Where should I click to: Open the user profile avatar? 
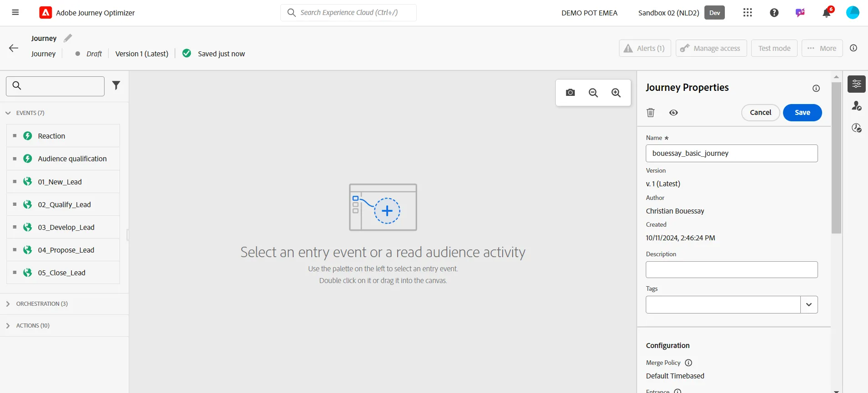(853, 13)
